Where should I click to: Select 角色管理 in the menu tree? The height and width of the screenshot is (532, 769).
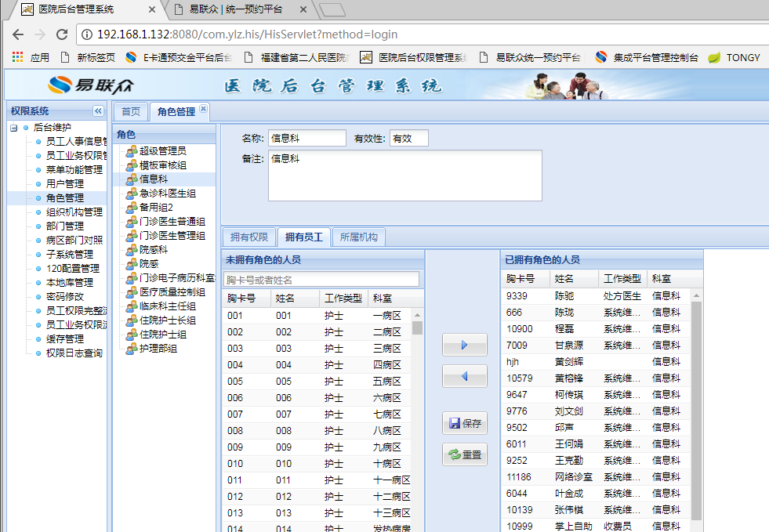pyautogui.click(x=65, y=198)
